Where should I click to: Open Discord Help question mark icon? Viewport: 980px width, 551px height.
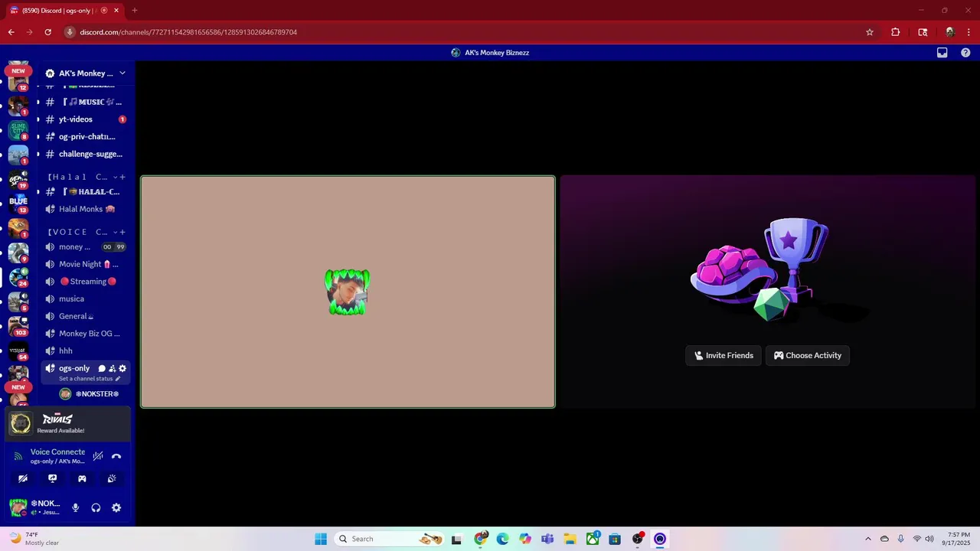click(x=965, y=53)
